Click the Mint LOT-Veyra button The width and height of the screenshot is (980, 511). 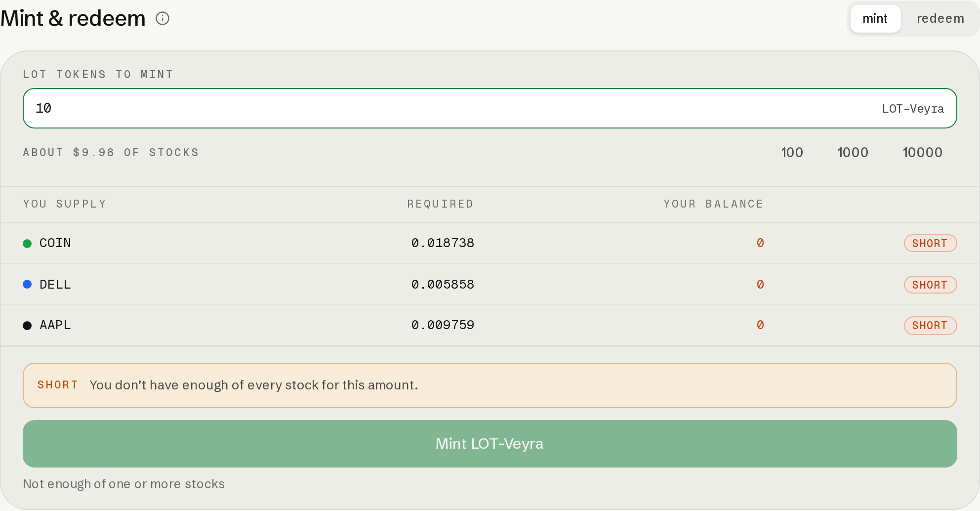(x=490, y=444)
